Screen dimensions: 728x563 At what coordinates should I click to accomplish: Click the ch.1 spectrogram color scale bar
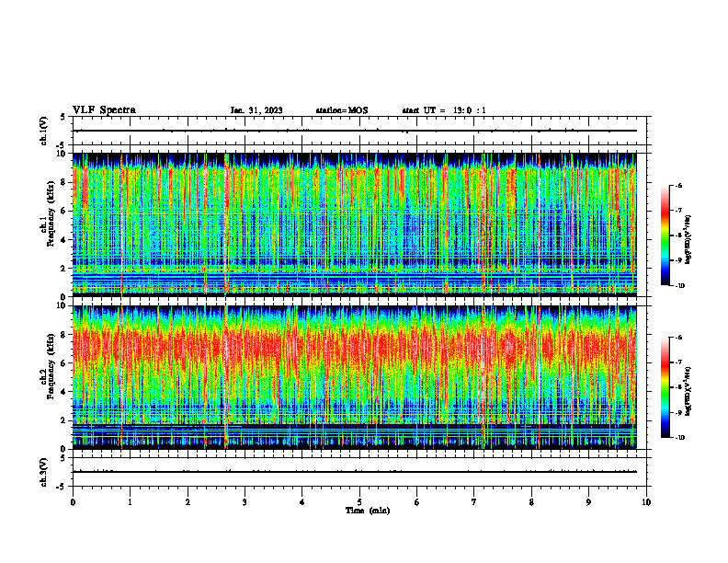pos(665,236)
